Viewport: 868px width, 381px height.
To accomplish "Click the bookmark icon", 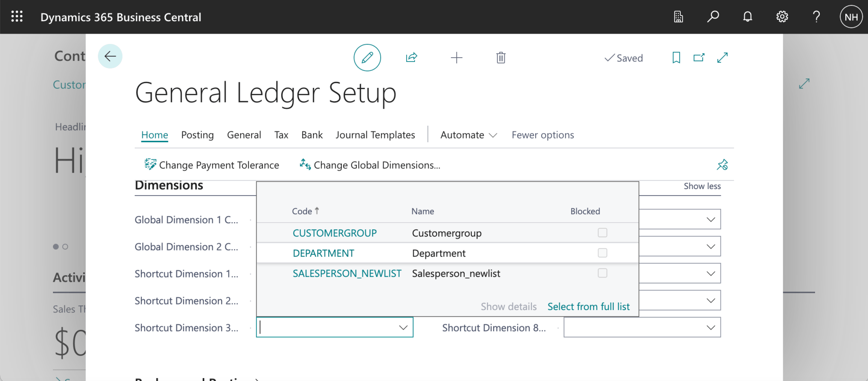I will coord(676,58).
